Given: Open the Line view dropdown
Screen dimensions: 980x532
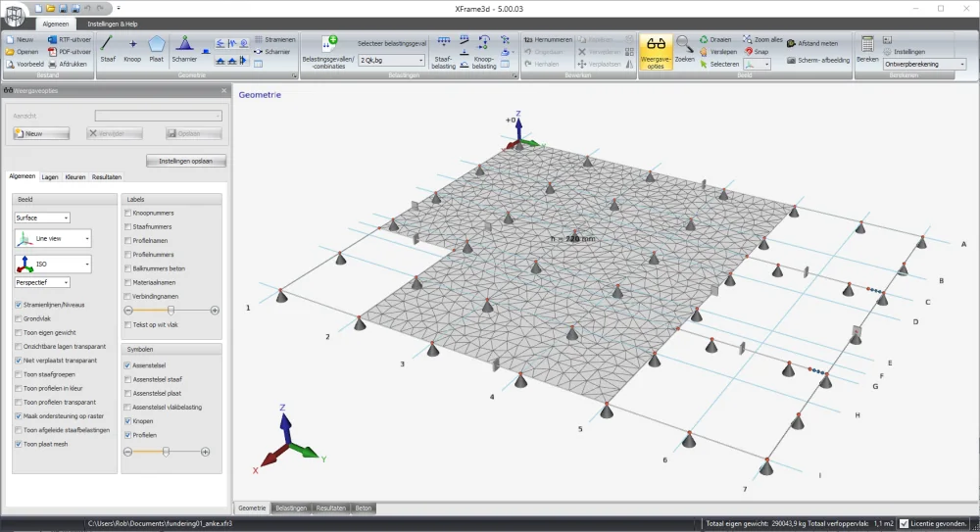Looking at the screenshot, I should point(53,239).
